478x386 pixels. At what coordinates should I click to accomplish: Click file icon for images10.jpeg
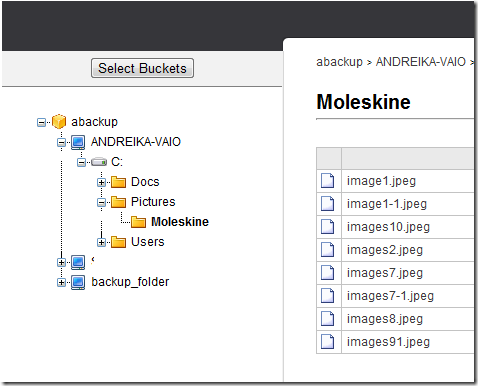point(327,227)
